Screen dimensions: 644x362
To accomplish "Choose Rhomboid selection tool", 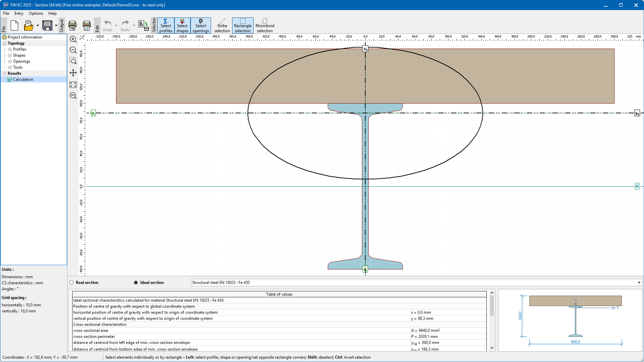I will click(x=265, y=25).
